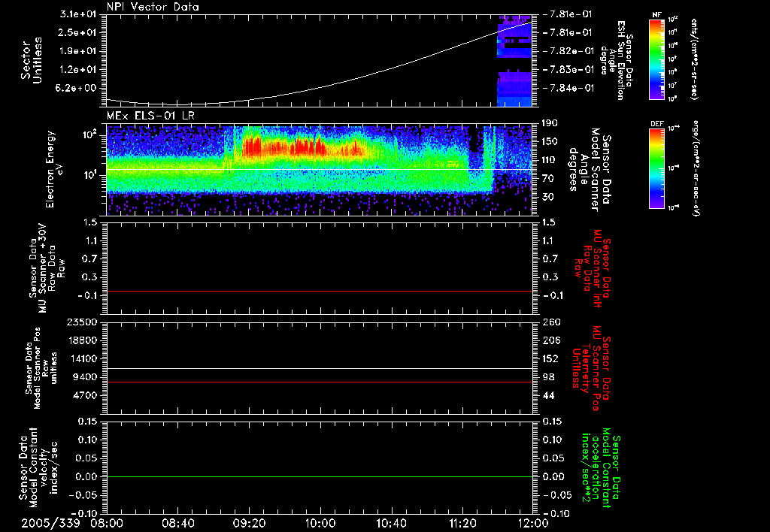770x532 pixels.
Task: Click the '23500' scanner position tick
Action: pos(81,322)
